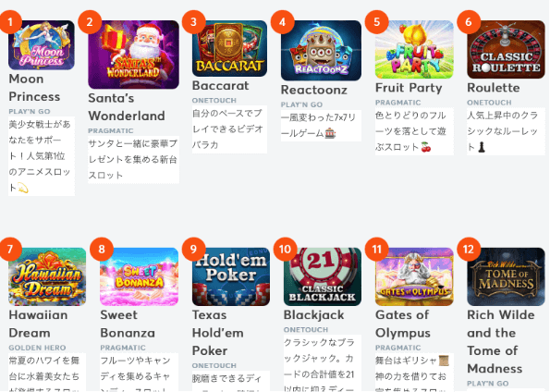Click the Reactoonz game artwork
The image size is (550, 392).
(321, 51)
